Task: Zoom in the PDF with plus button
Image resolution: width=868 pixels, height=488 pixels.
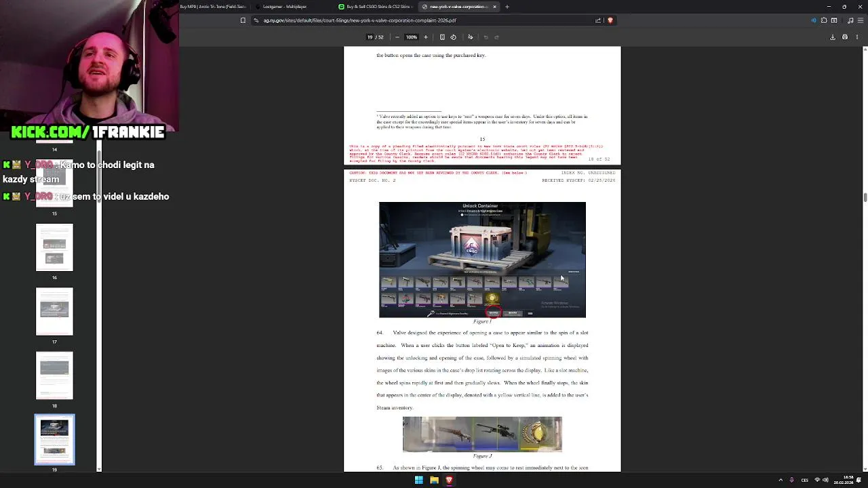Action: pyautogui.click(x=426, y=37)
